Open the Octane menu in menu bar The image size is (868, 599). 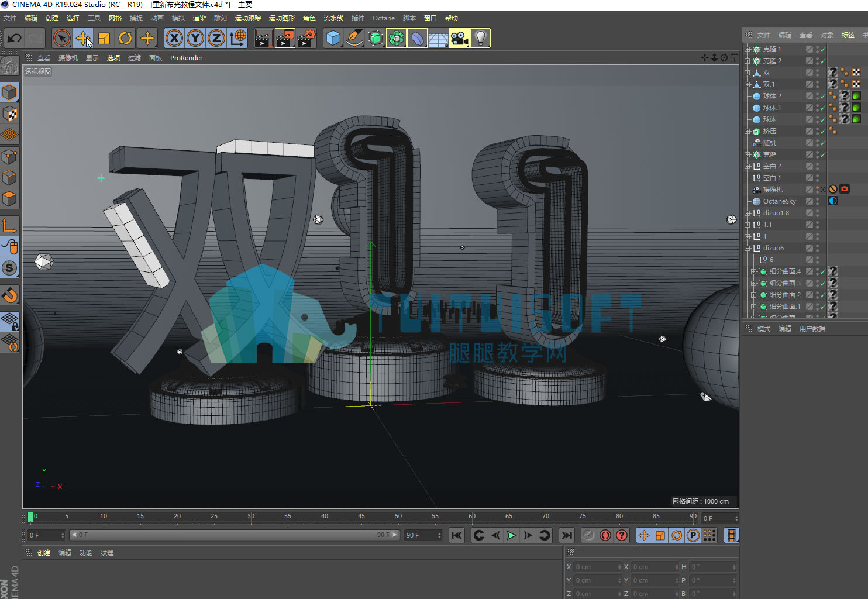click(x=384, y=18)
